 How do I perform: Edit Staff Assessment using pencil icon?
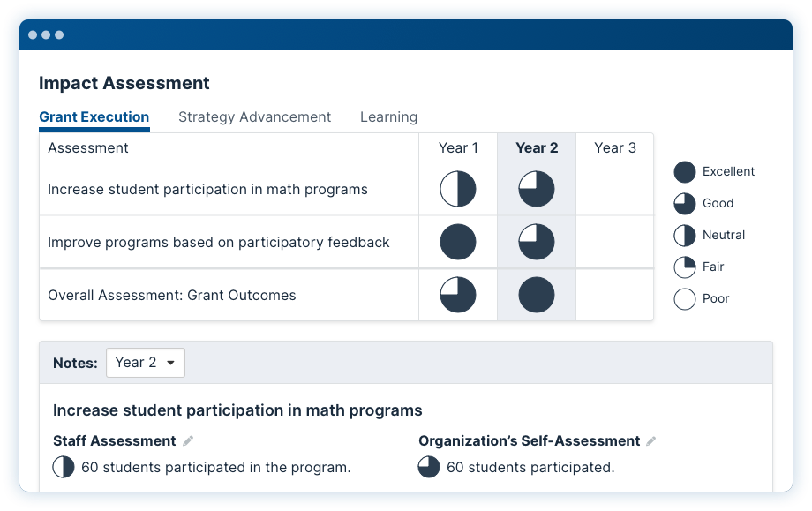click(x=188, y=440)
